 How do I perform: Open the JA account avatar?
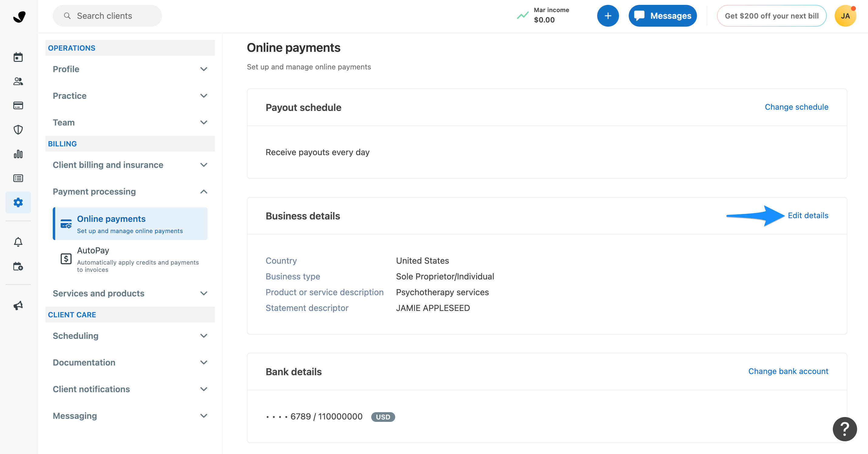[845, 16]
